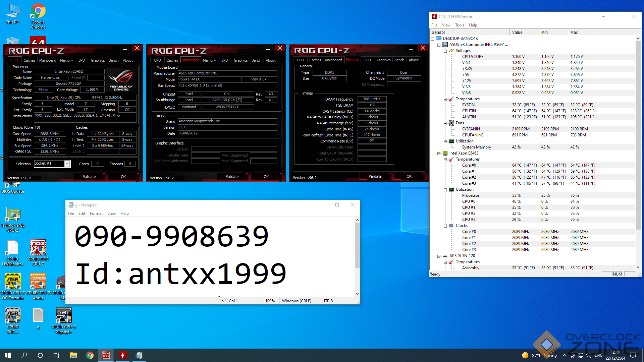Switch to Caches tab in left CPU-Z

pos(29,60)
